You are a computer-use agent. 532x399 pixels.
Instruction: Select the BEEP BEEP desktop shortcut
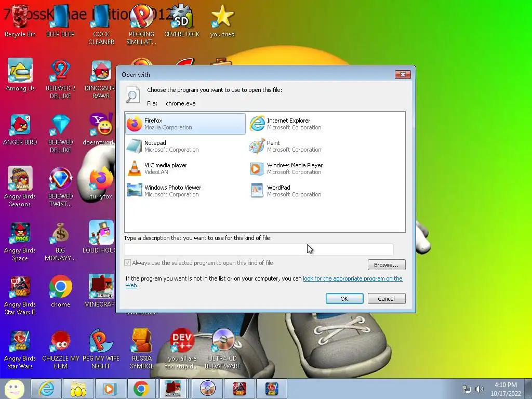pos(60,21)
